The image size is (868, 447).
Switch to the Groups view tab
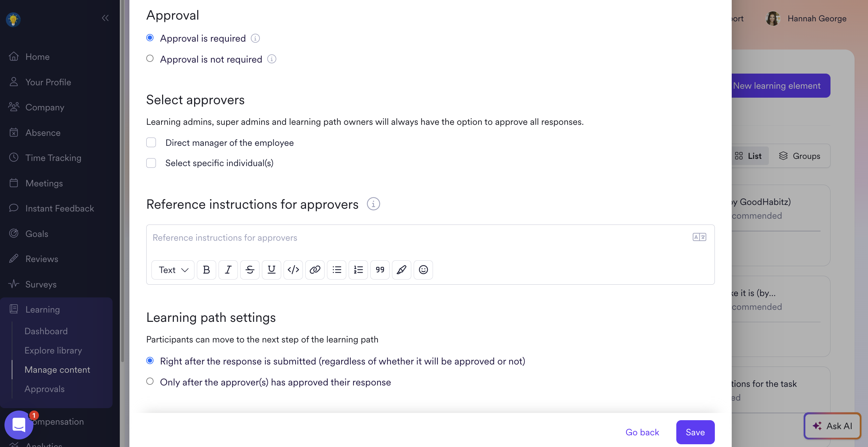(x=800, y=156)
